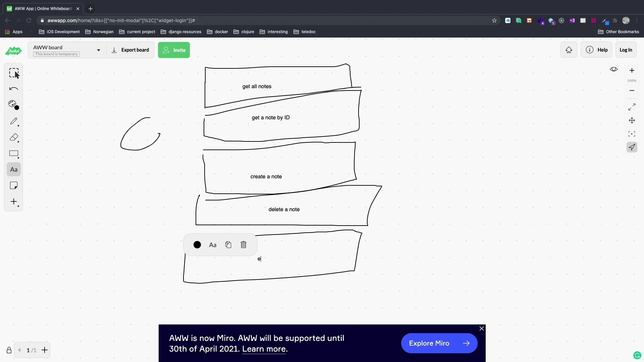Select the sticky note tool
Image resolution: width=644 pixels, height=362 pixels.
pos(14,185)
